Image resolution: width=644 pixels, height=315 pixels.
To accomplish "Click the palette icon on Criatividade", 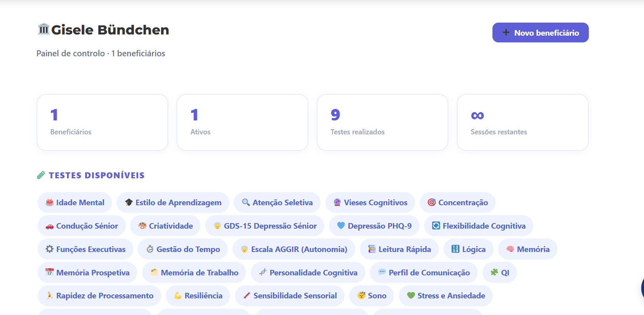I will 142,226.
